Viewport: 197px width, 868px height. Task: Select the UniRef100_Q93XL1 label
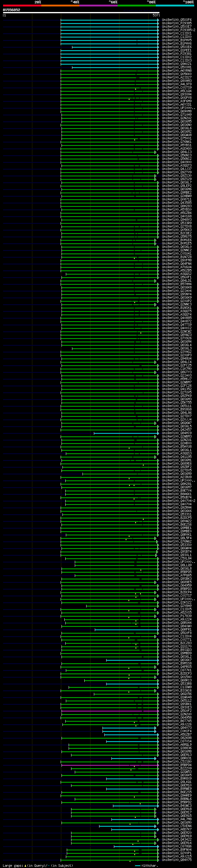(x=177, y=555)
